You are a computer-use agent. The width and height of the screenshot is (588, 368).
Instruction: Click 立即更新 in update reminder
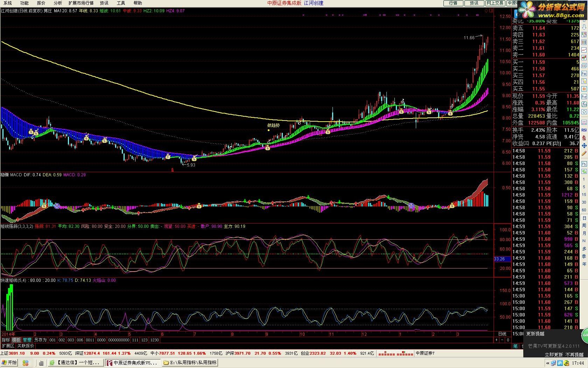554,355
